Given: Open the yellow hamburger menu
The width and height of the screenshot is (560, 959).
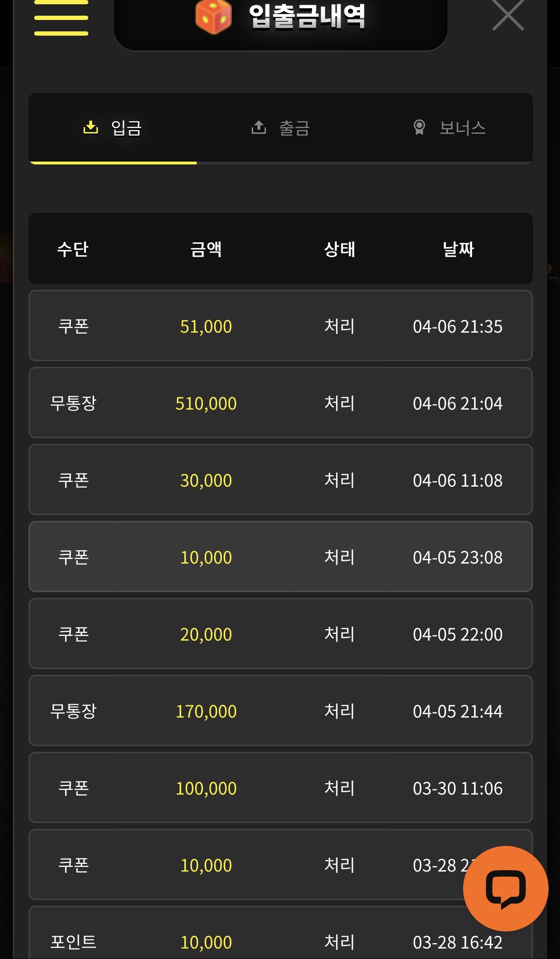Looking at the screenshot, I should pyautogui.click(x=61, y=18).
